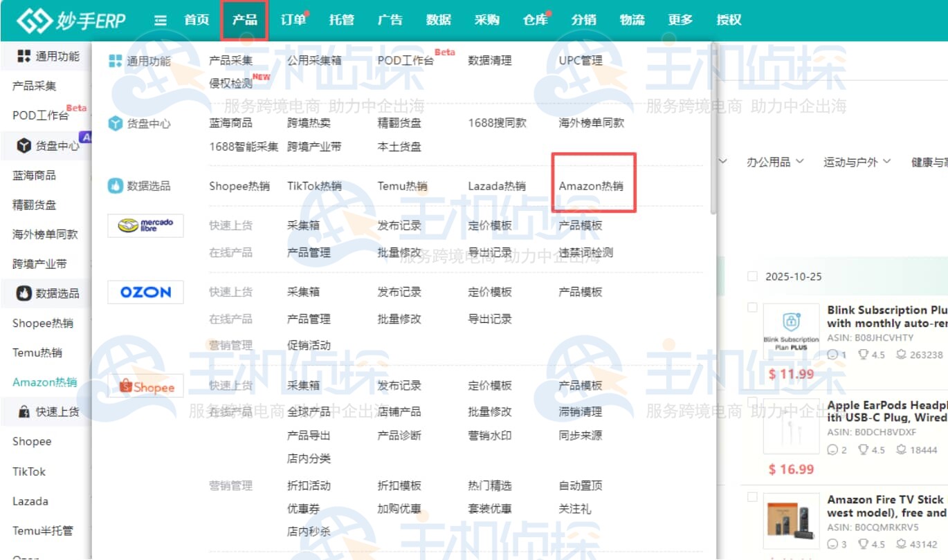Open the leftmost category chevron dropdown

[722, 161]
